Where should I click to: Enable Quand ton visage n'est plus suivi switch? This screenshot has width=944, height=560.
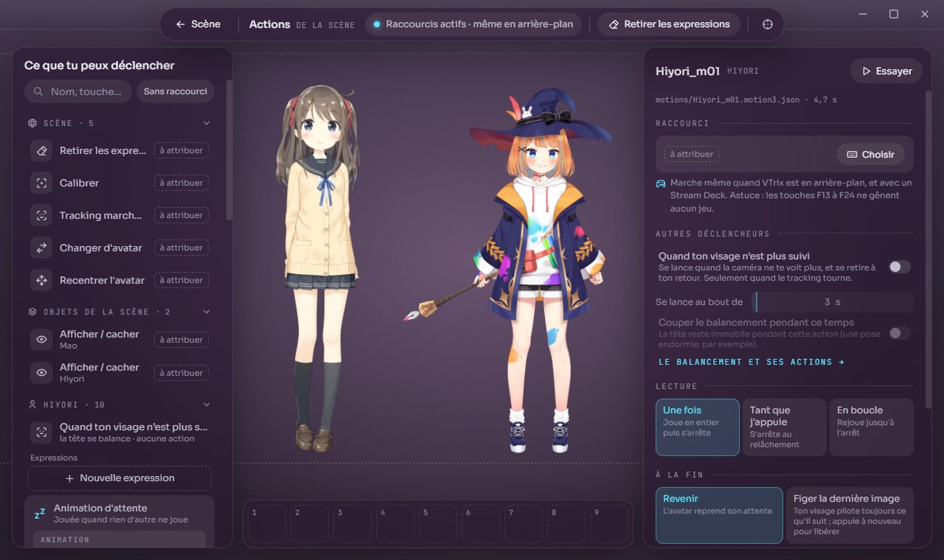click(x=900, y=267)
